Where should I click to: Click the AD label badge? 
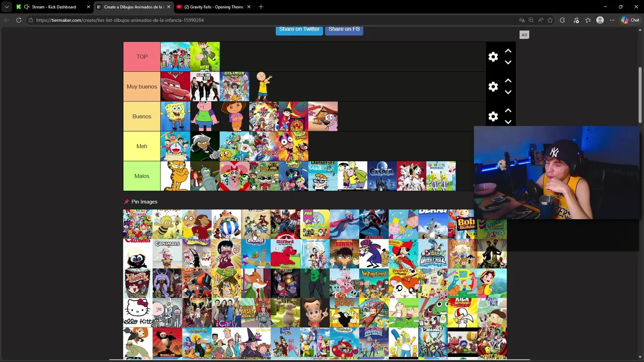(524, 35)
